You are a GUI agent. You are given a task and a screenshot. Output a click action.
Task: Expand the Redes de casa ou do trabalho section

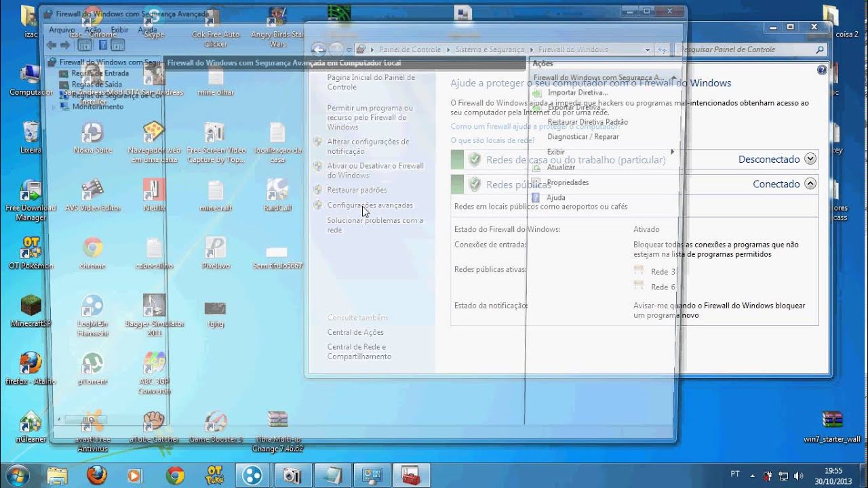[x=810, y=159]
